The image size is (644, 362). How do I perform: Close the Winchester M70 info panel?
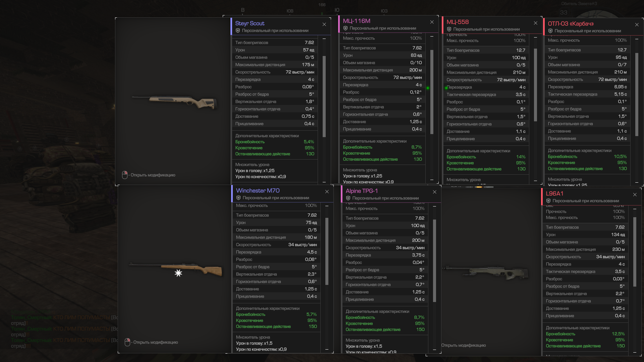pyautogui.click(x=327, y=192)
